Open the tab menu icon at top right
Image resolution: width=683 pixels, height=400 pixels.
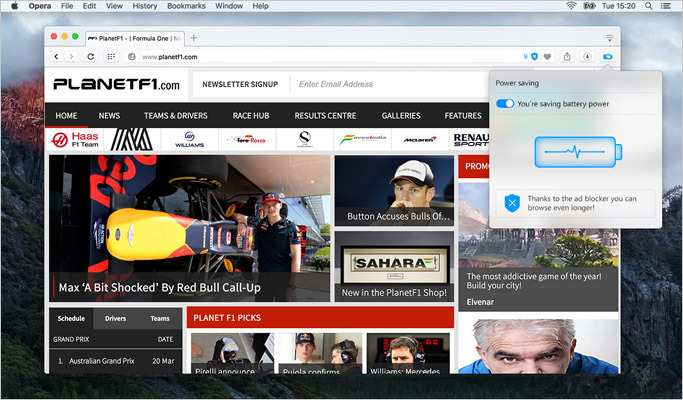610,38
